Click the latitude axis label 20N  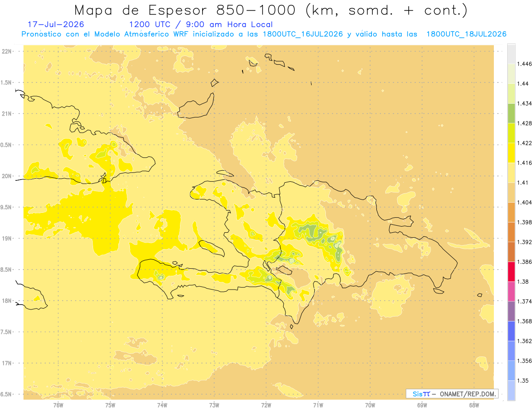pos(7,176)
